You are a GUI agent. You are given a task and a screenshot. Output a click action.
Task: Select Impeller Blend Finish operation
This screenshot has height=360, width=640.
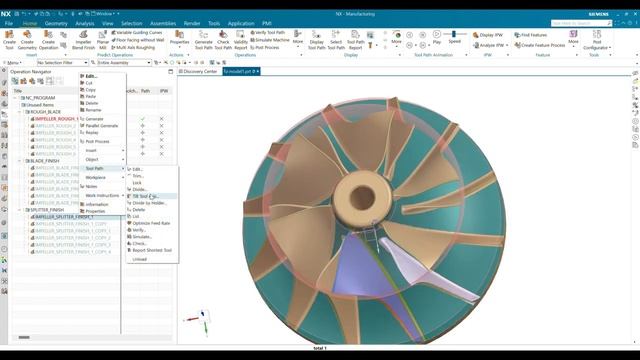tap(83, 40)
